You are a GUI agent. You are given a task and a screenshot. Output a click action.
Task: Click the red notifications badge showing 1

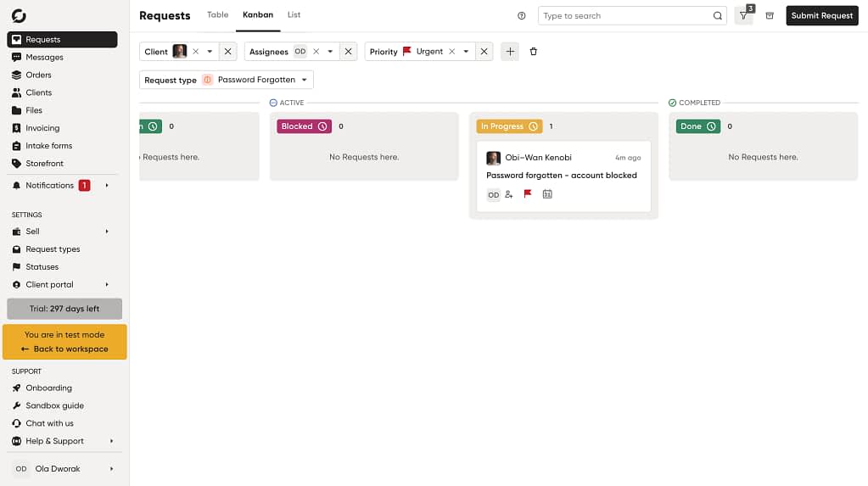pos(84,186)
